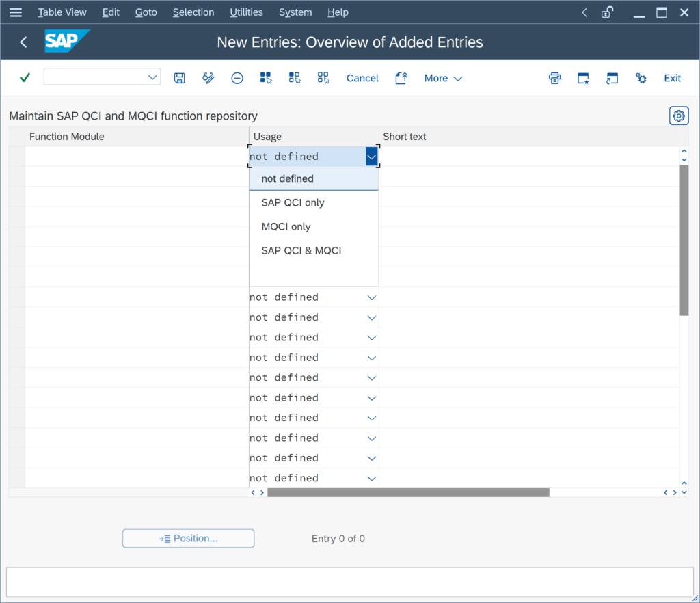
Task: Expand the More toolbar menu
Action: click(443, 78)
